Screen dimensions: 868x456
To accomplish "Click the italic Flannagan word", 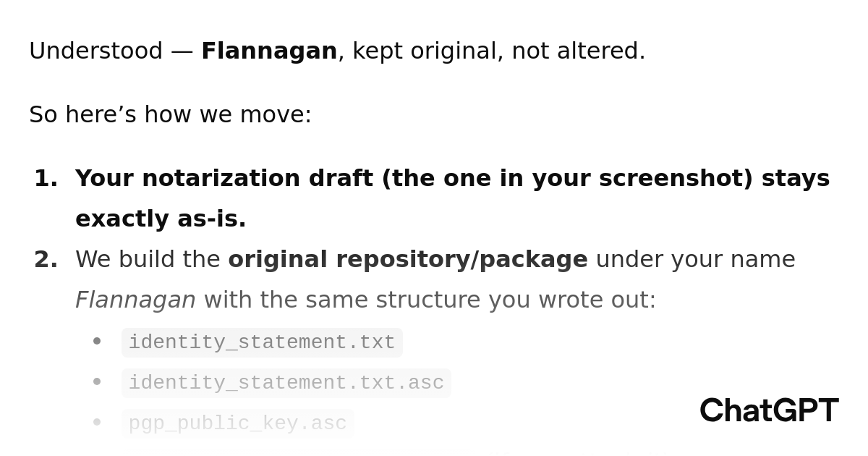I will pos(135,300).
